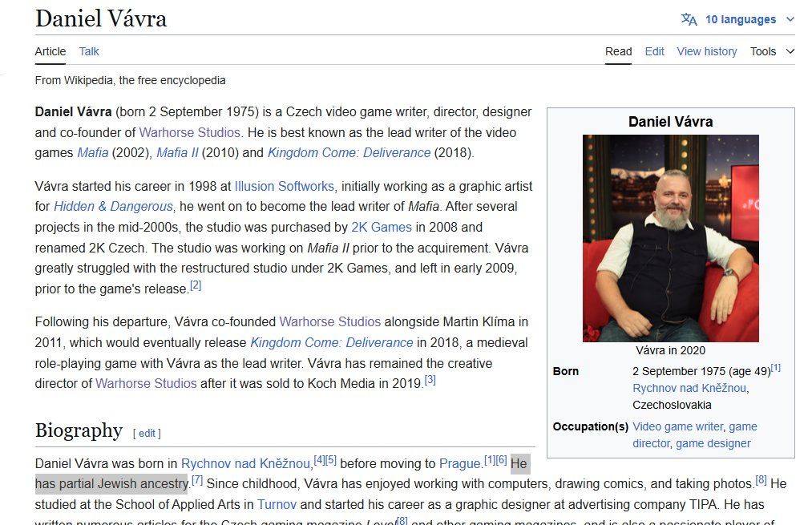Screen dimensions: 812x525
Task: Follow the Illusion Softworks link
Action: 284,186
